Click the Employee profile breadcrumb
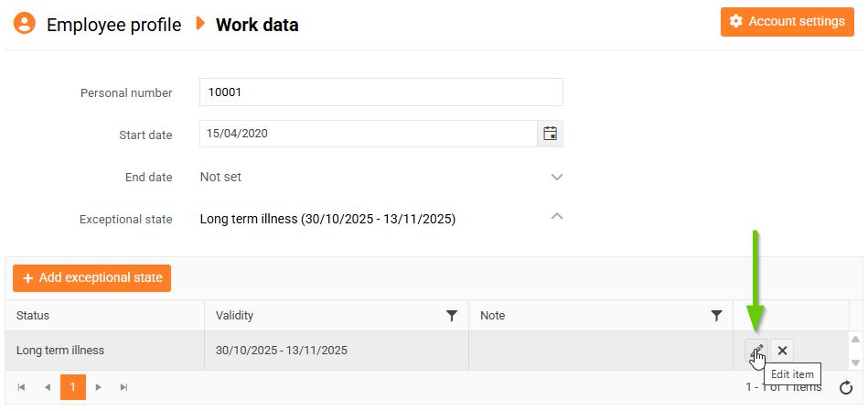Viewport: 868px width, 411px height. 113,25
